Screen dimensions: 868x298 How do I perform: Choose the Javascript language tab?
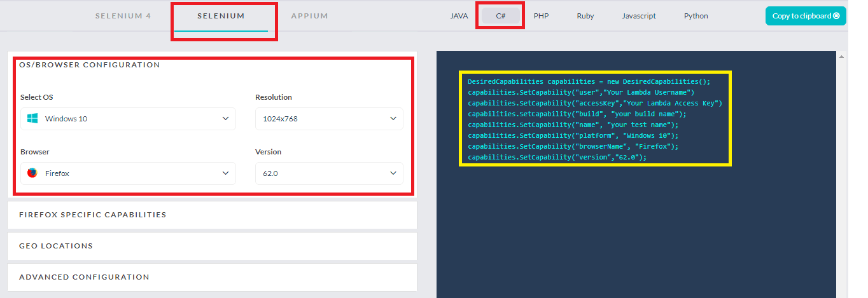(x=639, y=16)
